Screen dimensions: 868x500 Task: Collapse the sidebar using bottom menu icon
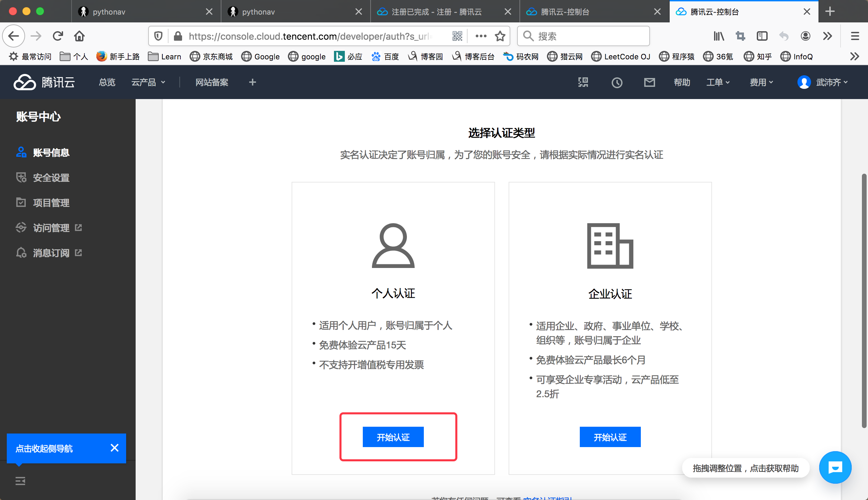pyautogui.click(x=20, y=481)
